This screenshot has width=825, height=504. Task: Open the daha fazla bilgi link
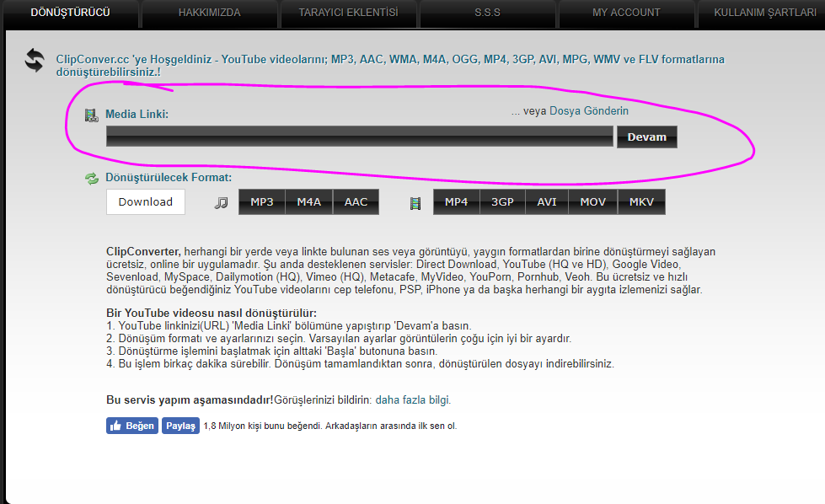pyautogui.click(x=413, y=399)
